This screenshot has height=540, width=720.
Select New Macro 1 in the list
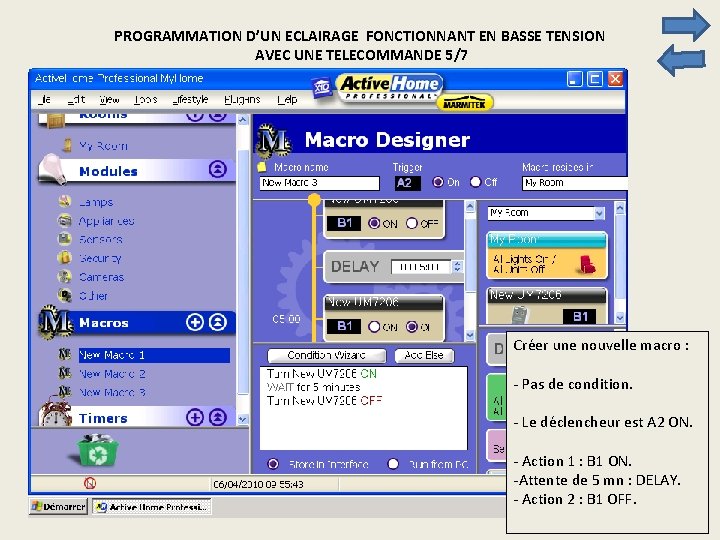(154, 355)
